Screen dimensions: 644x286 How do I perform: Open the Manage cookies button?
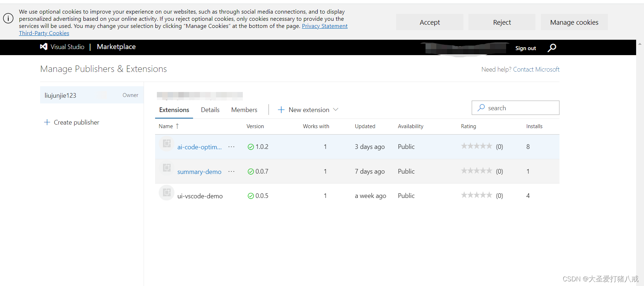(574, 22)
